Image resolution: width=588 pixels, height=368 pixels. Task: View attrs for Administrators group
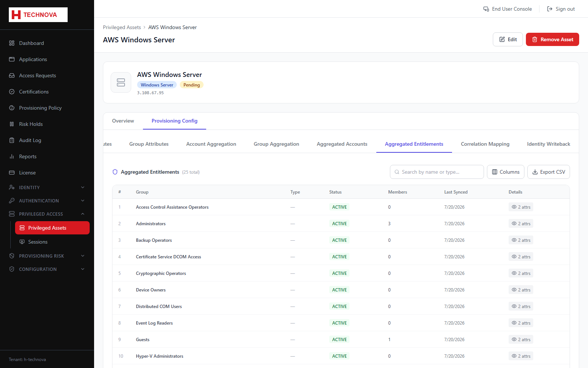pyautogui.click(x=521, y=223)
